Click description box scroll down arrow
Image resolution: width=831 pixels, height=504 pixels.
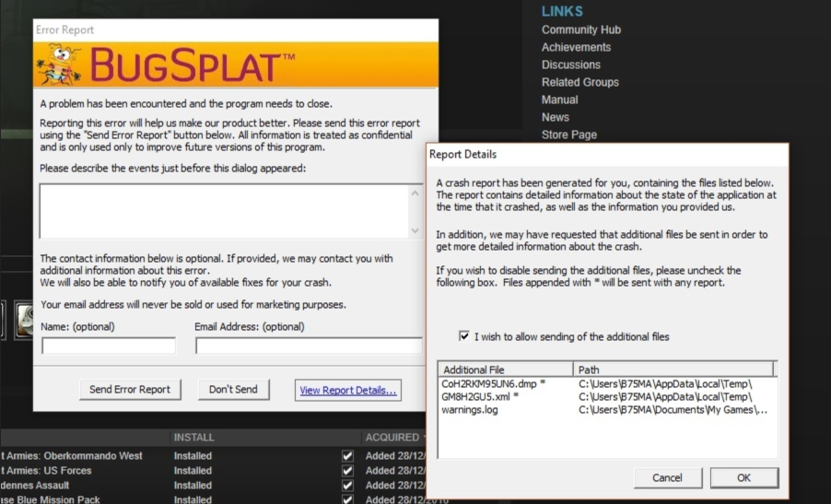tap(415, 230)
